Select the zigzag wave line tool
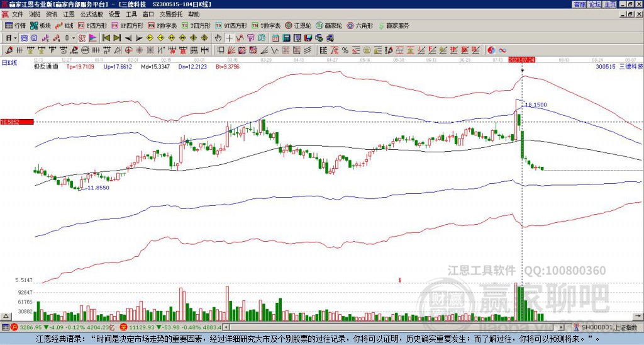644x345 pixels. click(274, 50)
